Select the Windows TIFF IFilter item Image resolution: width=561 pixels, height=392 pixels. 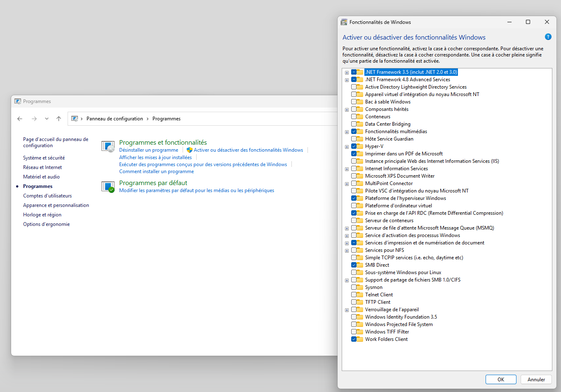pos(387,332)
